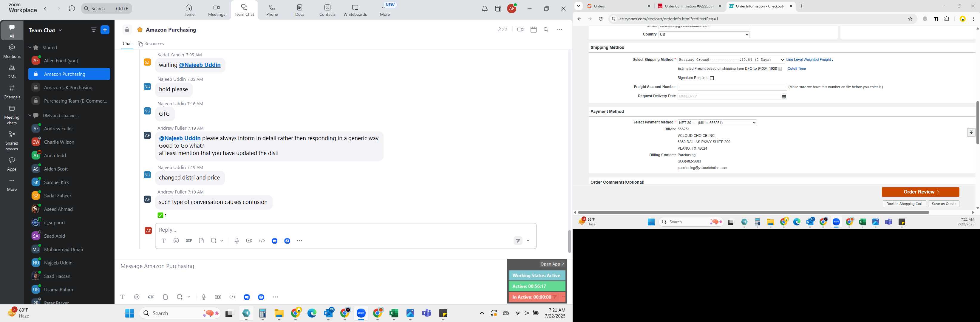The width and height of the screenshot is (980, 322).
Task: Click the Synnex page vertical scrollbar thumb
Action: pyautogui.click(x=977, y=123)
